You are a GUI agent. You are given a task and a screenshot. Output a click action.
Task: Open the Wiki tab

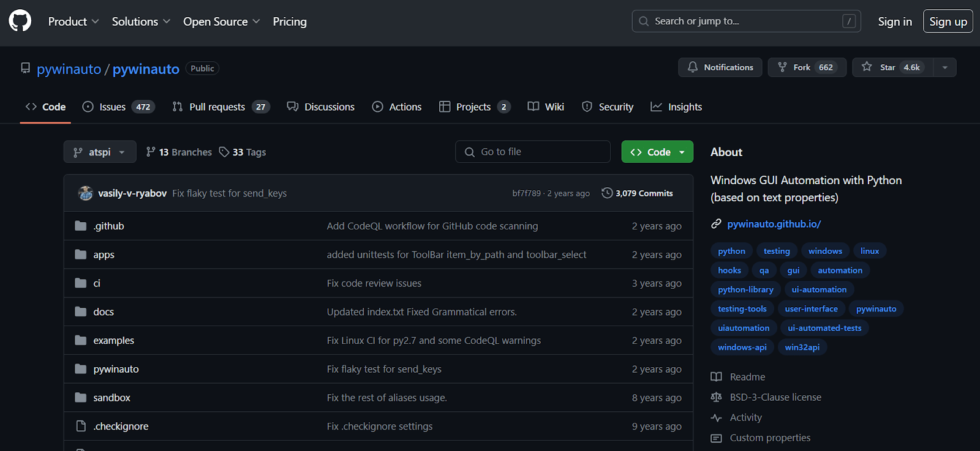click(x=546, y=106)
